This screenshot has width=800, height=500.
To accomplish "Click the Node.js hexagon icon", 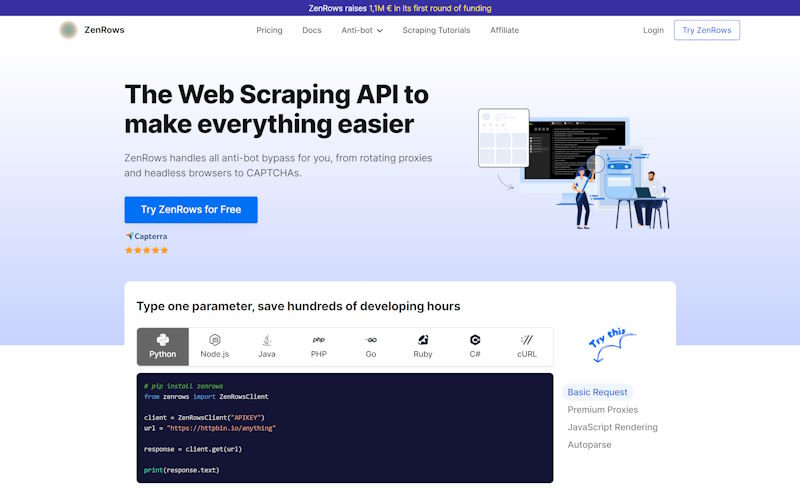I will pyautogui.click(x=215, y=340).
